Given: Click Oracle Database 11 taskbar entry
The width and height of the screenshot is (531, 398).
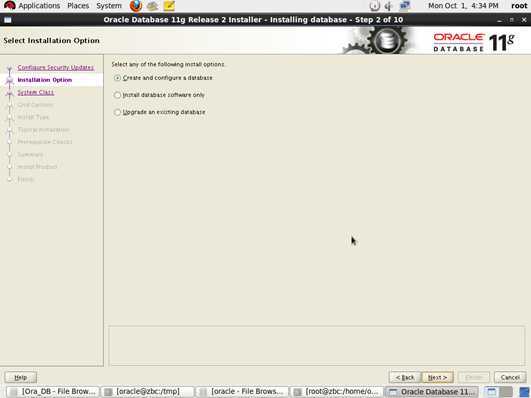Looking at the screenshot, I should (431, 392).
